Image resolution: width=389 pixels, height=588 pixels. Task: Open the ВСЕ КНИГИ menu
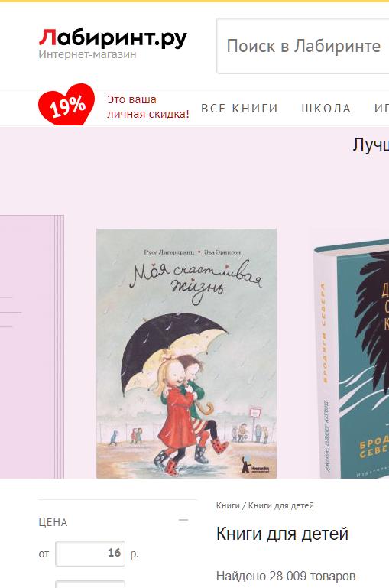(240, 109)
